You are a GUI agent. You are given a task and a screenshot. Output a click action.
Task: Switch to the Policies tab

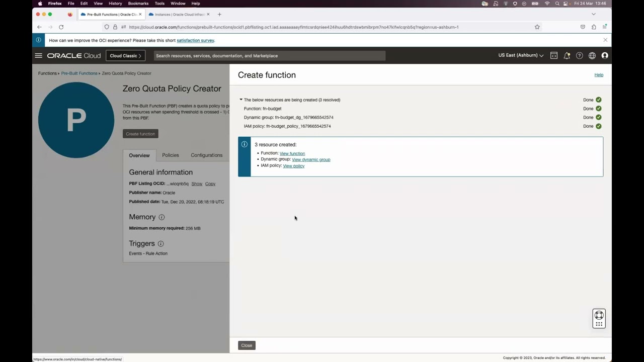[x=171, y=155]
